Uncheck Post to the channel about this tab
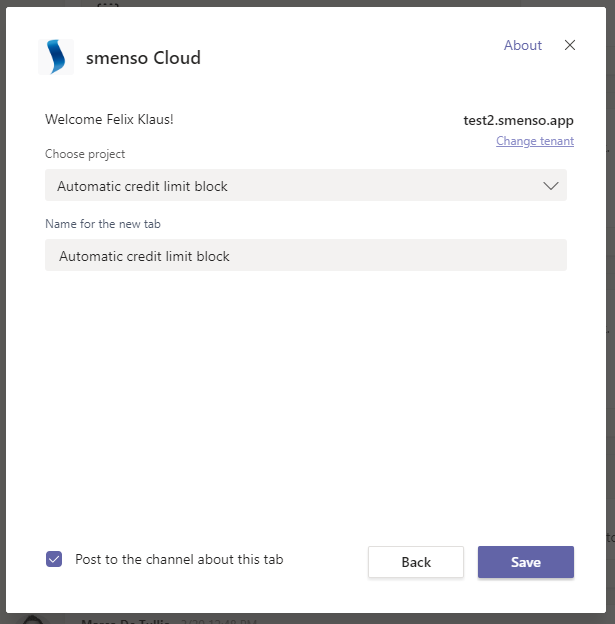 (x=54, y=559)
